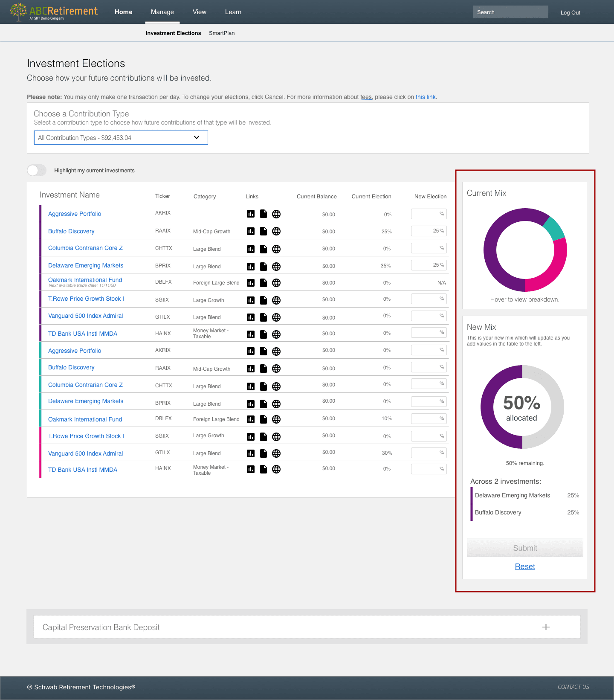Viewport: 614px width, 700px height.
Task: Click document icon for purple-marked Columbia Contrarian Core Z
Action: coord(264,249)
